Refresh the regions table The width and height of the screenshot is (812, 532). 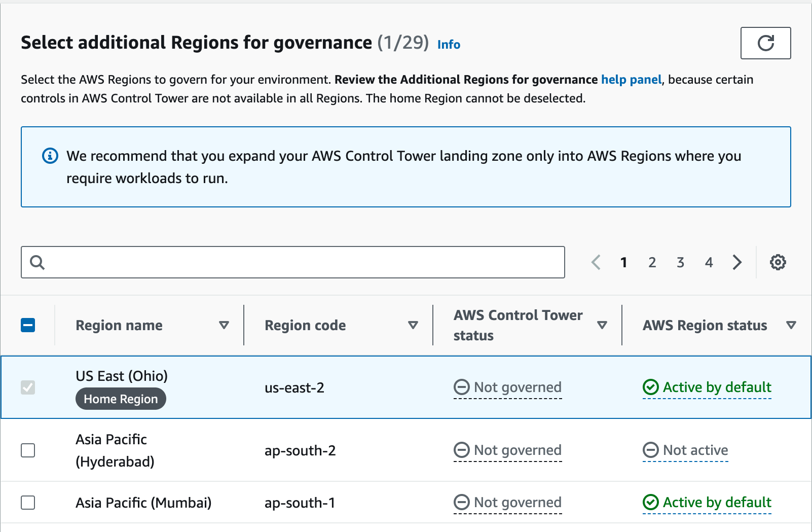pyautogui.click(x=765, y=44)
